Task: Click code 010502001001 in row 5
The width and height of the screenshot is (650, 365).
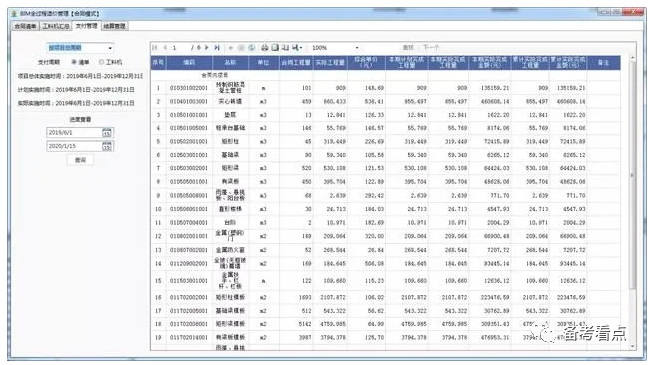Action: [189, 141]
